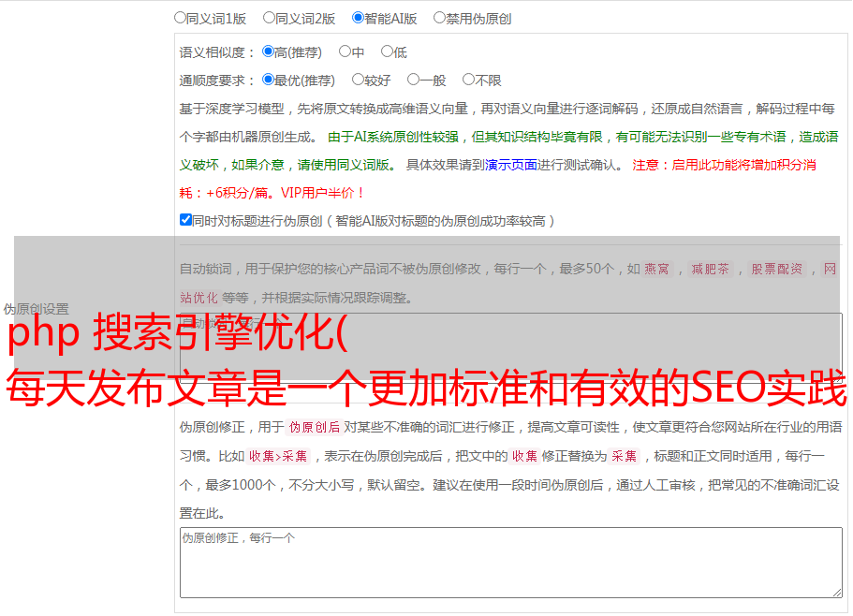Click the 伪原创后 highlighted tag
This screenshot has height=616, width=853.
(315, 427)
